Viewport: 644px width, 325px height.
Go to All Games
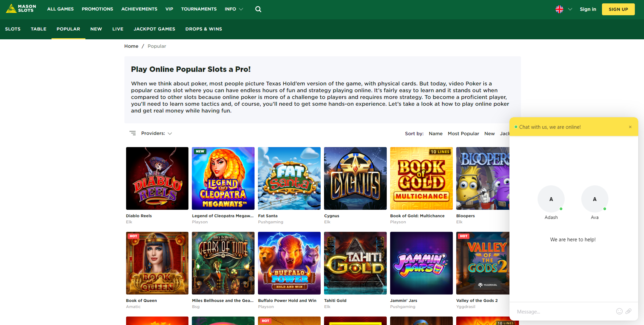pyautogui.click(x=60, y=9)
